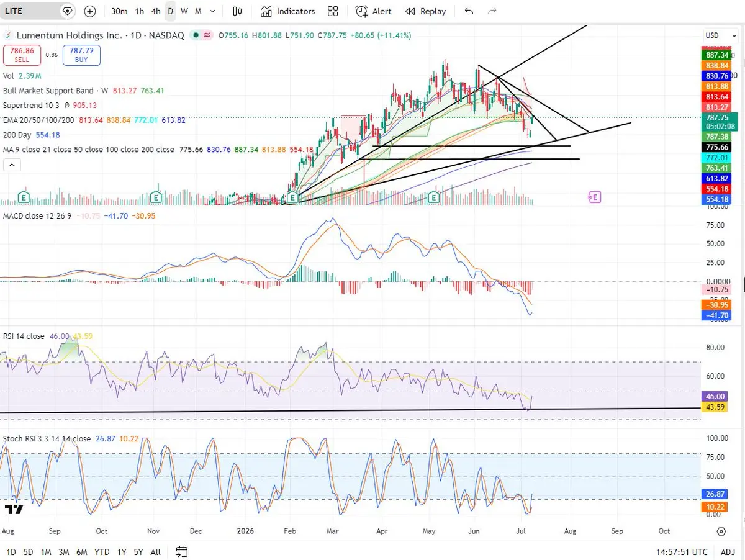Select the M monthly timeframe
Viewport: 745px width, 560px height.
click(198, 11)
